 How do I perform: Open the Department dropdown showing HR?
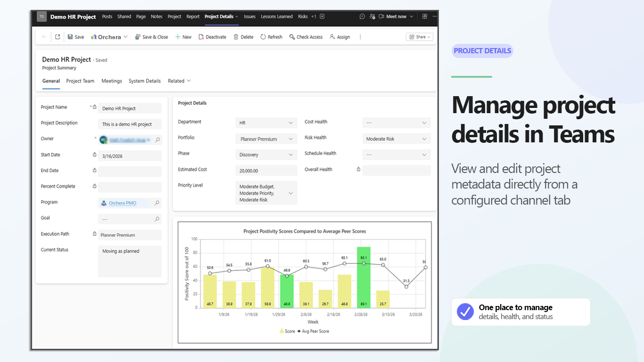tap(266, 123)
